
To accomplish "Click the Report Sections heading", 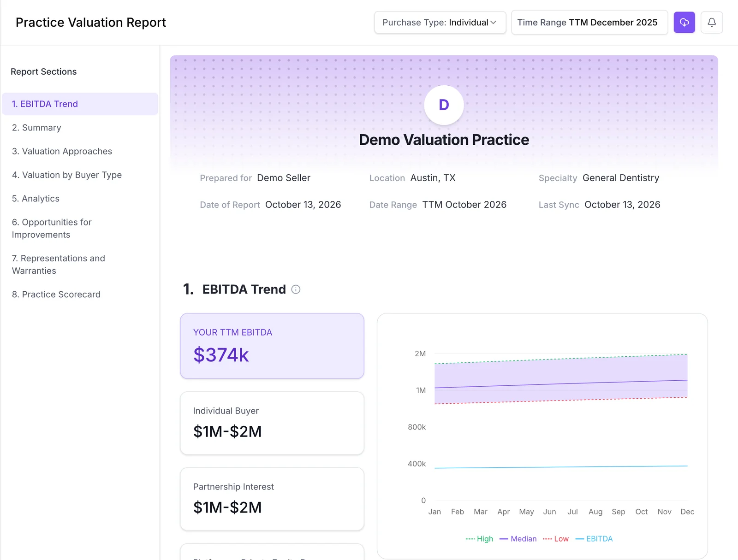I will pos(44,71).
